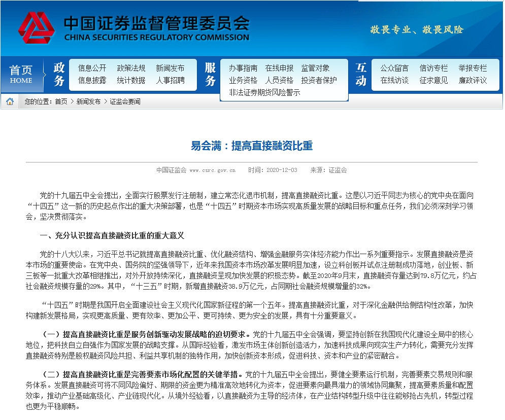Open 廉政评议 link
Screen dimensions: 505x420
[473, 80]
